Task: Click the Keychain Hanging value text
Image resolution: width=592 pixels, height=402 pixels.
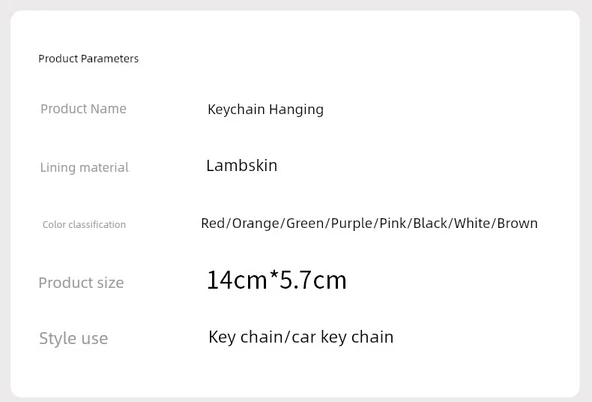Action: [265, 109]
